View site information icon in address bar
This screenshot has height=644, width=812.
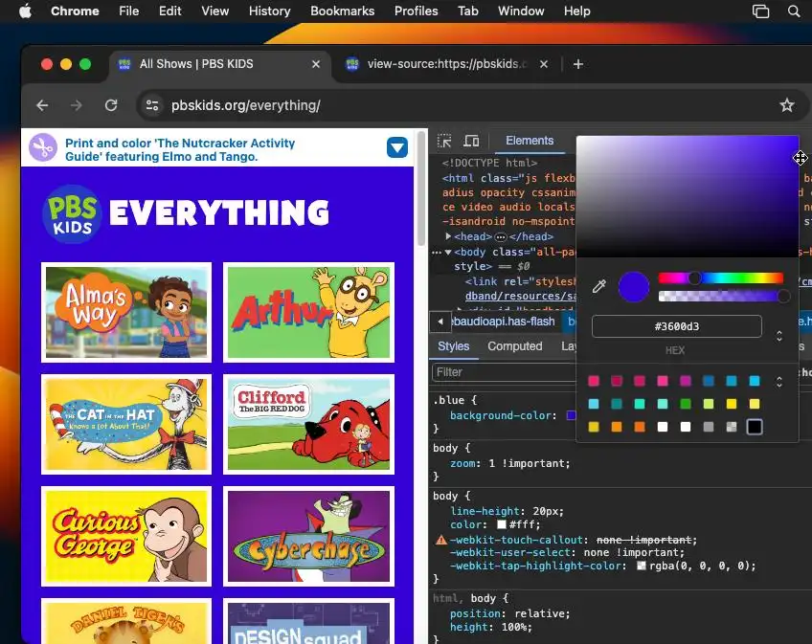pyautogui.click(x=152, y=105)
